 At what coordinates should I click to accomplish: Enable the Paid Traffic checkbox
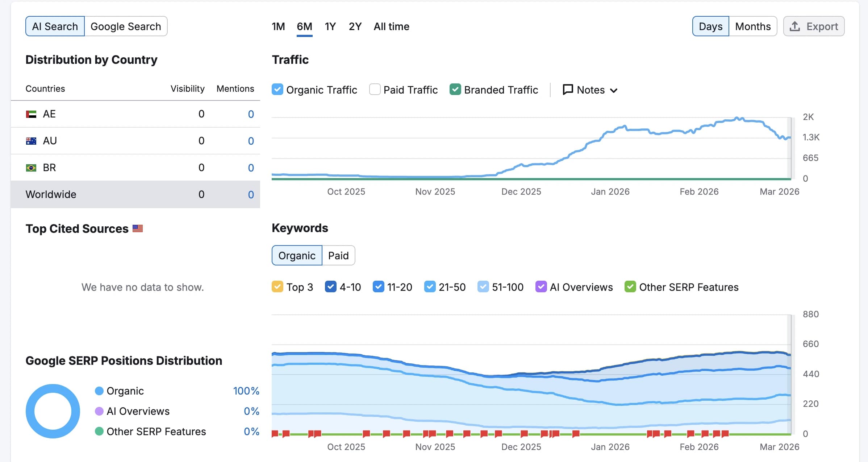(375, 90)
